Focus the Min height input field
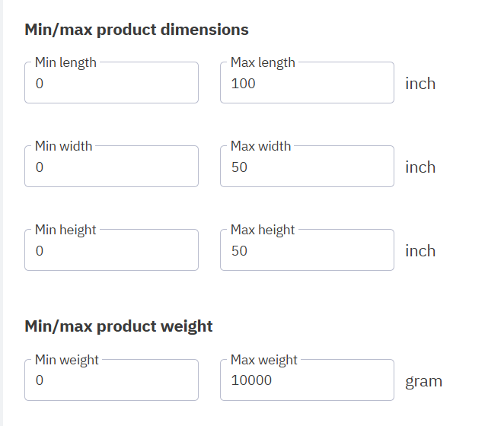This screenshot has height=426, width=504. click(111, 251)
